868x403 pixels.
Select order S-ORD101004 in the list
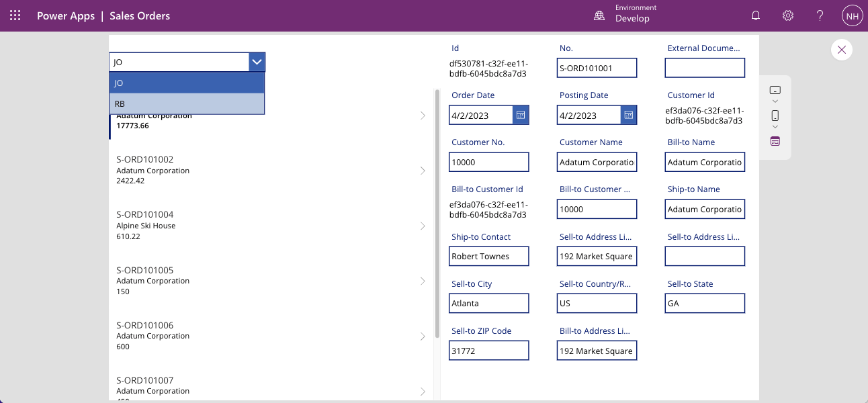(x=271, y=225)
